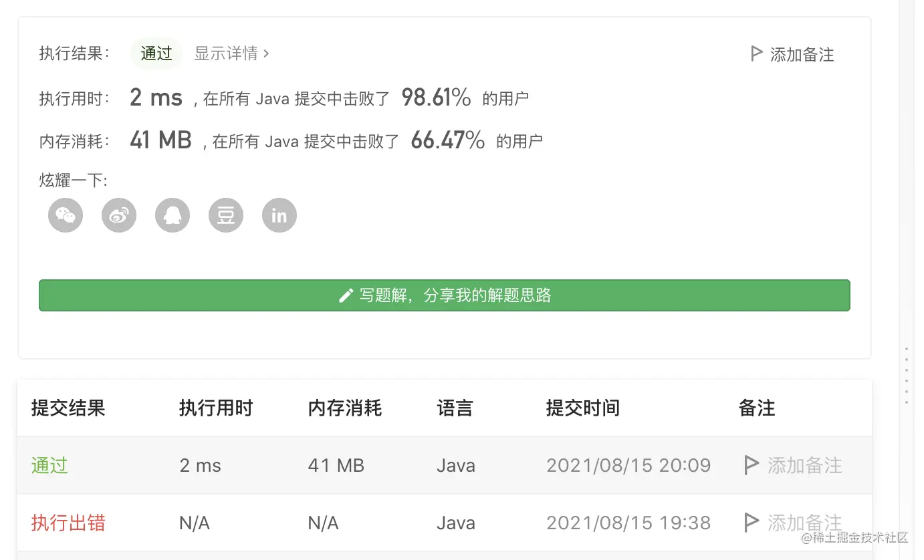The width and height of the screenshot is (924, 560).
Task: Click the 执行用时 column header
Action: [216, 408]
